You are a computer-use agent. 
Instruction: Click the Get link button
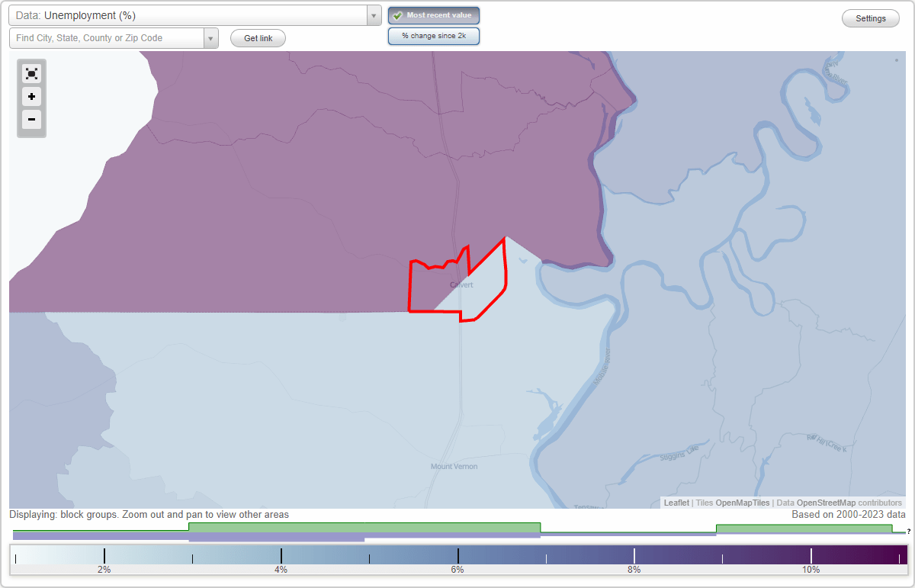click(x=258, y=37)
